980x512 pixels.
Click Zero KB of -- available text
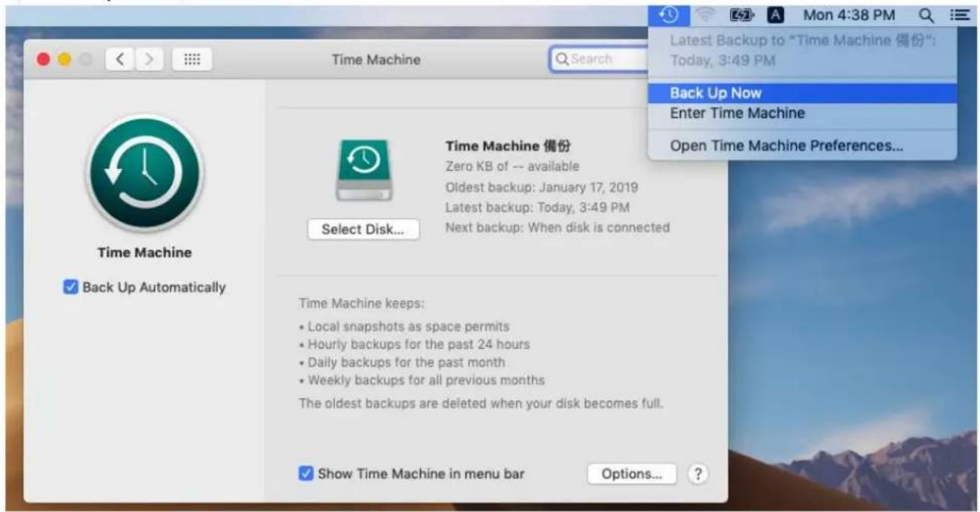(x=512, y=167)
